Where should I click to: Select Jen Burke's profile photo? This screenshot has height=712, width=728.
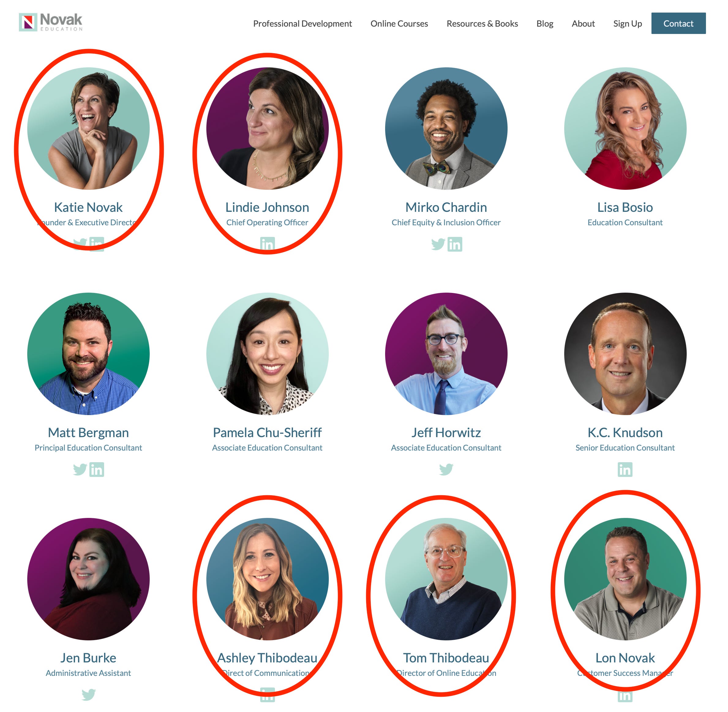tap(88, 579)
